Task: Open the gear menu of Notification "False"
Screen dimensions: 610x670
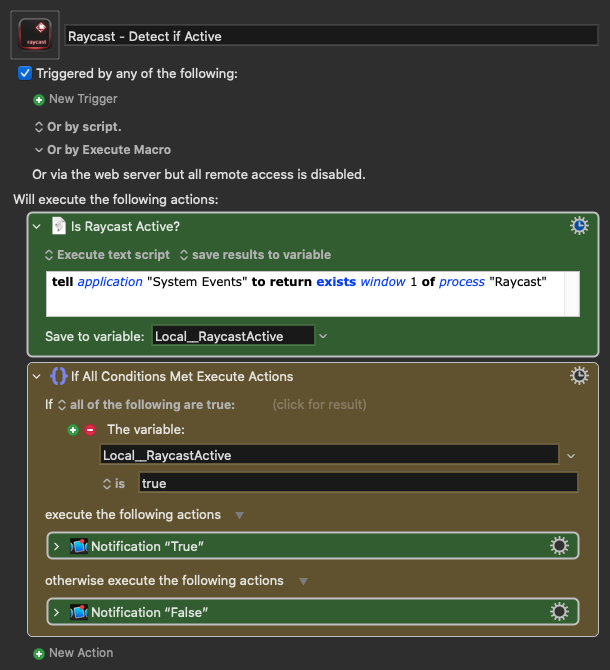Action: tap(559, 611)
